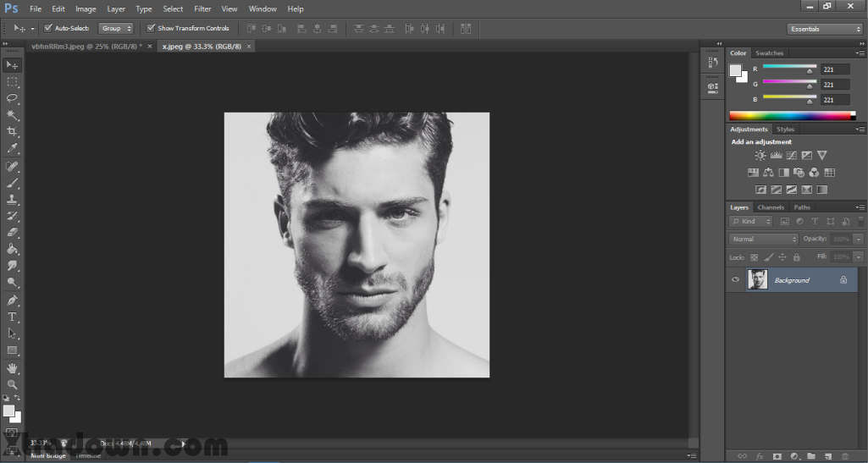Open the Fill slider dropdown arrow

tap(858, 257)
